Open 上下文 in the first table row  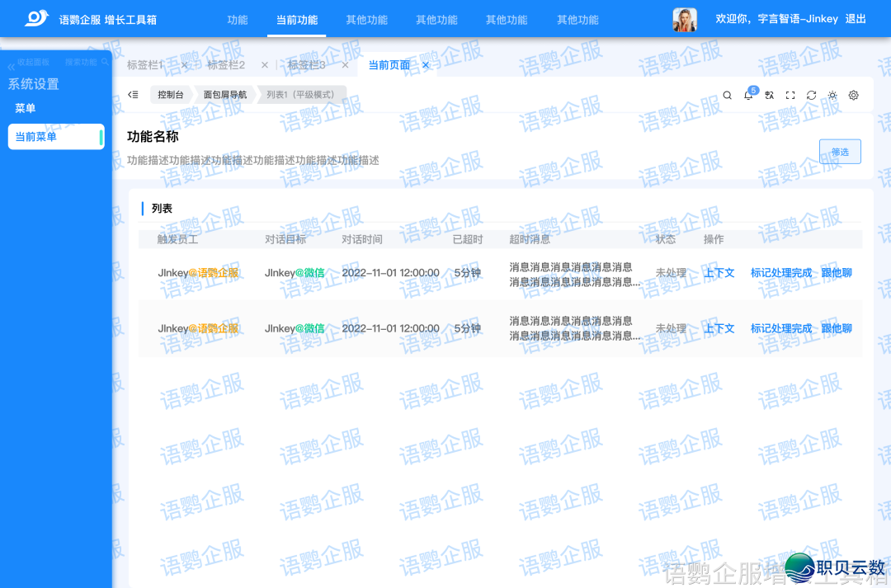click(x=719, y=273)
